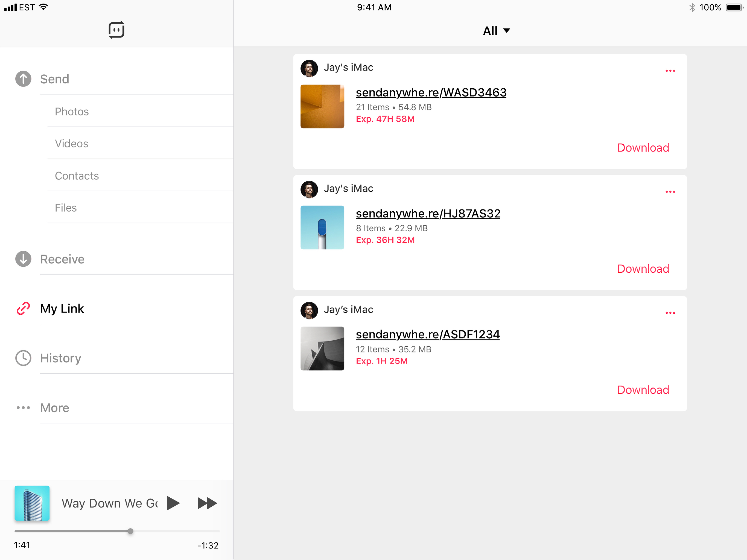The width and height of the screenshot is (747, 560).
Task: Skip forward with the fast-forward button
Action: coord(207,503)
